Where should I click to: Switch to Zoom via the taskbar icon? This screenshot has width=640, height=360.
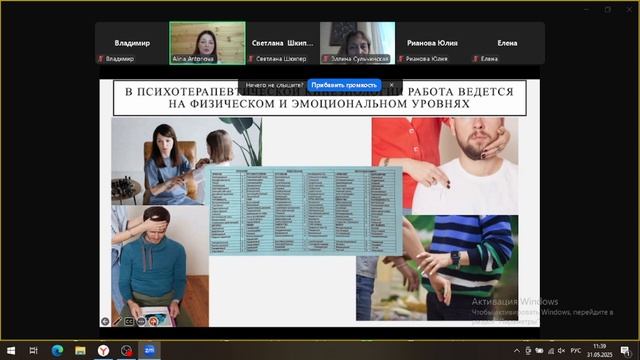pyautogui.click(x=149, y=351)
